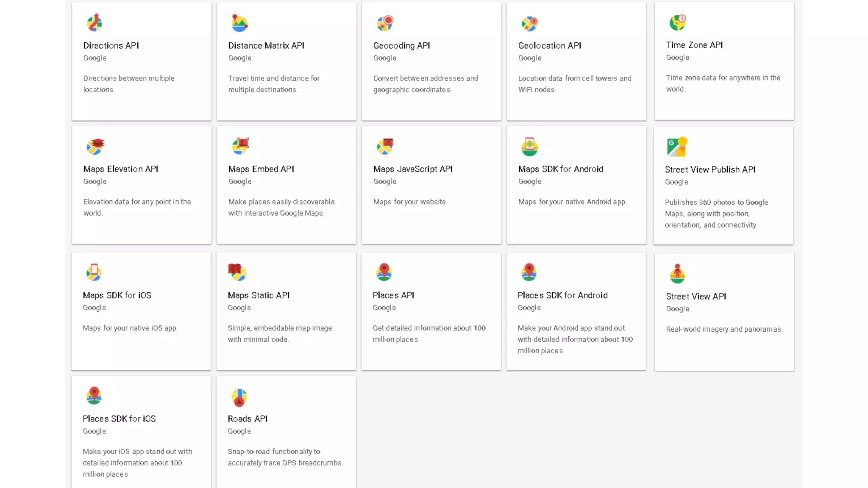Open the Places SDK for iOS title
The width and height of the screenshot is (868, 488).
tap(119, 419)
